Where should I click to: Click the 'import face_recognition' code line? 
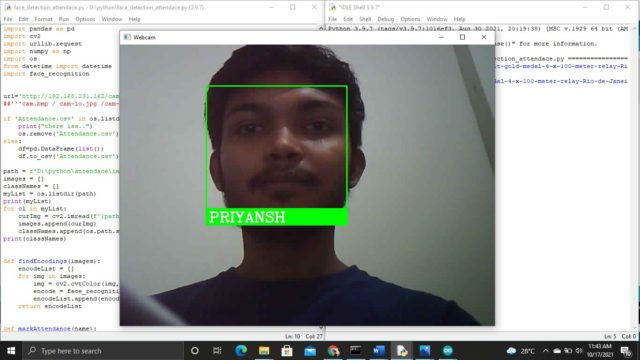(46, 73)
